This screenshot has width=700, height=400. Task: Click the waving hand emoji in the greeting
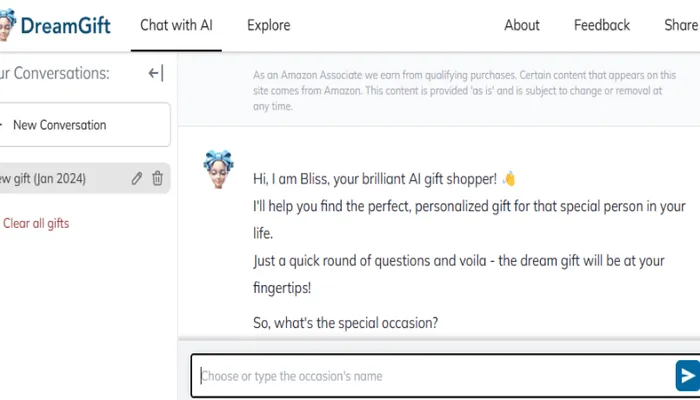pyautogui.click(x=509, y=179)
